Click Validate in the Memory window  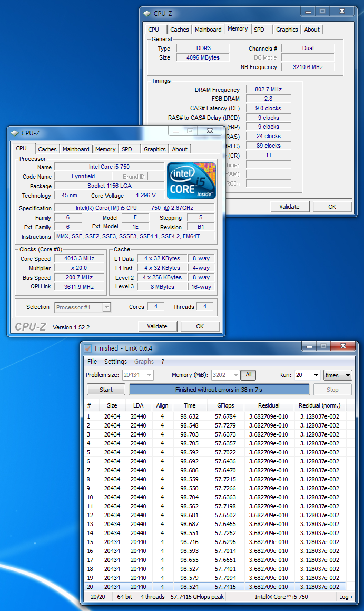(290, 207)
